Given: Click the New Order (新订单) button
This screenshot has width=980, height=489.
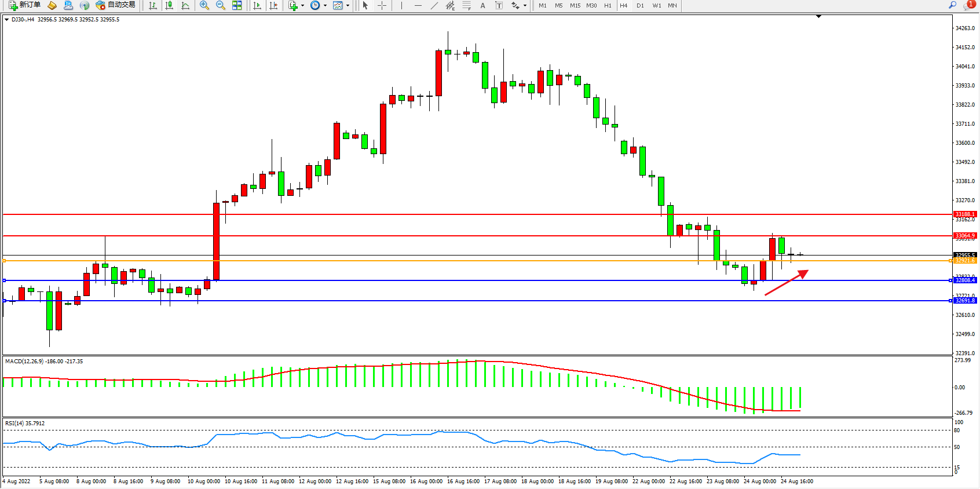Looking at the screenshot, I should point(24,5).
